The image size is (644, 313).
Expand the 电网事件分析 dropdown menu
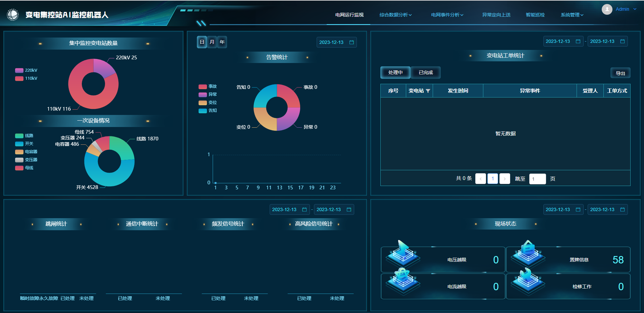447,15
